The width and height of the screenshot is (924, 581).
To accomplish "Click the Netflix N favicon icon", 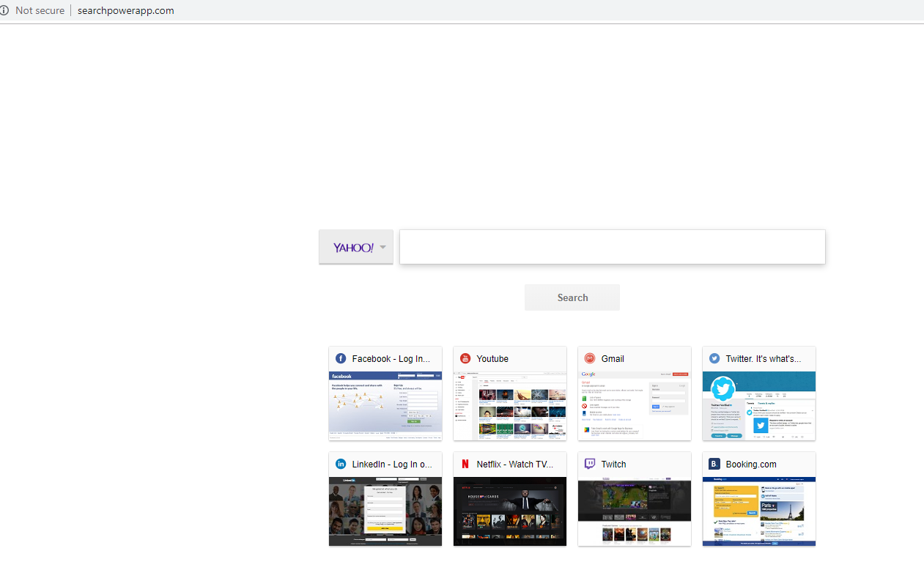I will (x=465, y=464).
